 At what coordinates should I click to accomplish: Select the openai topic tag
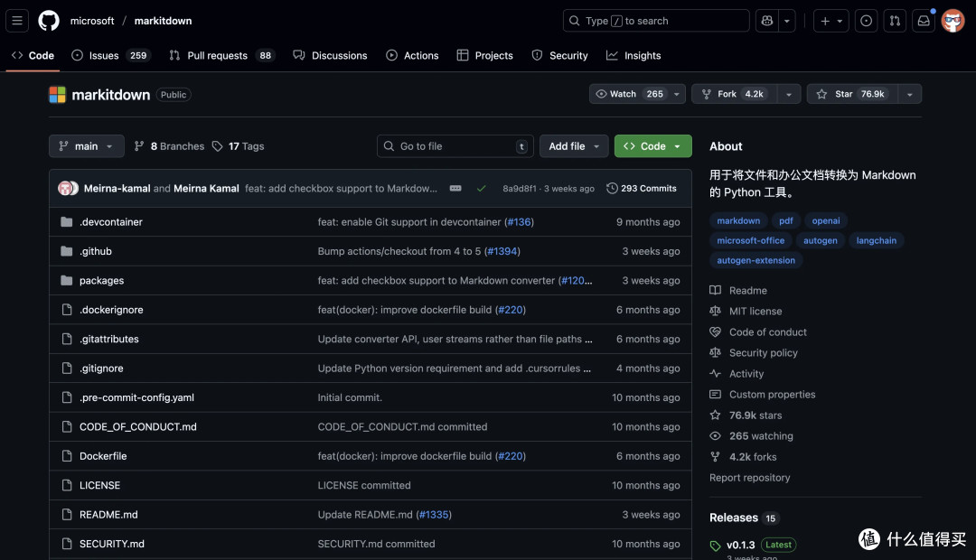826,221
